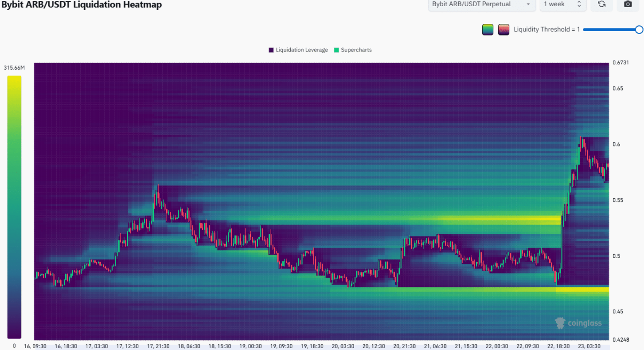The image size is (644, 350).
Task: Click the 0.45 price axis label
Action: (x=618, y=311)
